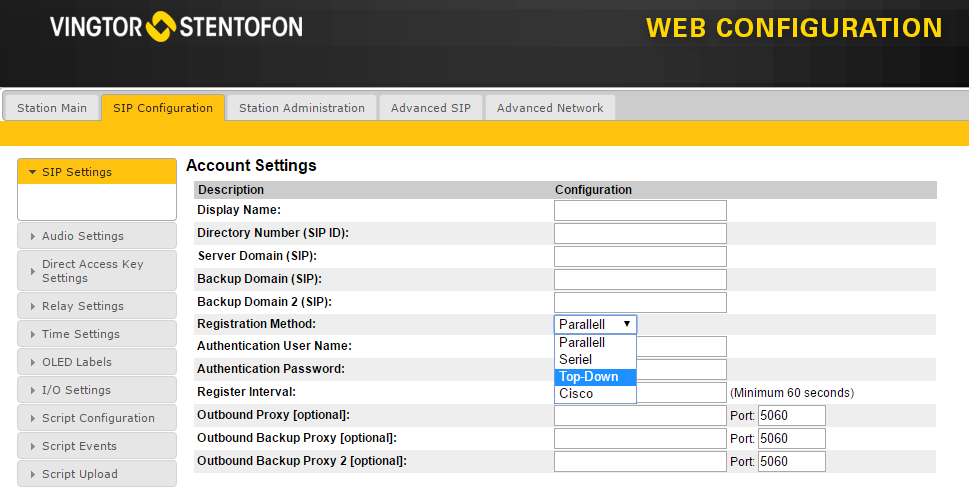Go to the Advanced Network tab
Image resolution: width=969 pixels, height=499 pixels.
coord(549,108)
